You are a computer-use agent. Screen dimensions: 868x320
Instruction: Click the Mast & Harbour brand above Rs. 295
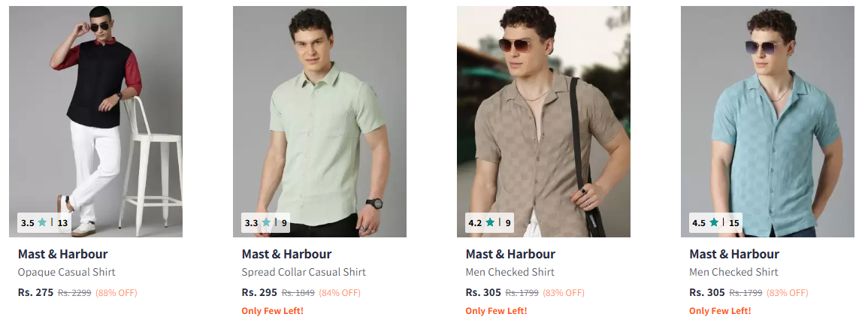point(287,254)
